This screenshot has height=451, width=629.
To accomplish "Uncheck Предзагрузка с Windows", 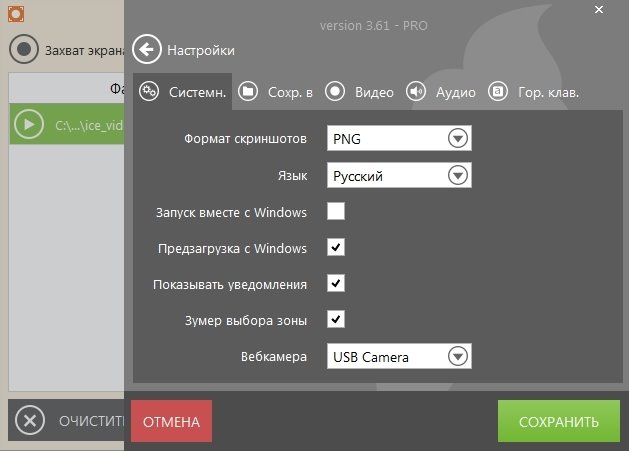I will click(x=336, y=247).
